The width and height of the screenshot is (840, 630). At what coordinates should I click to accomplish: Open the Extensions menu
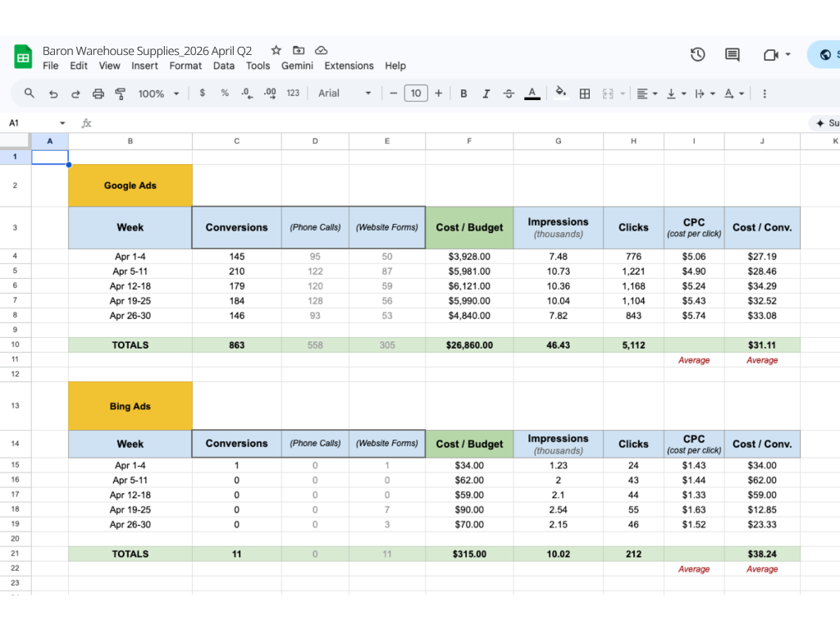(349, 66)
